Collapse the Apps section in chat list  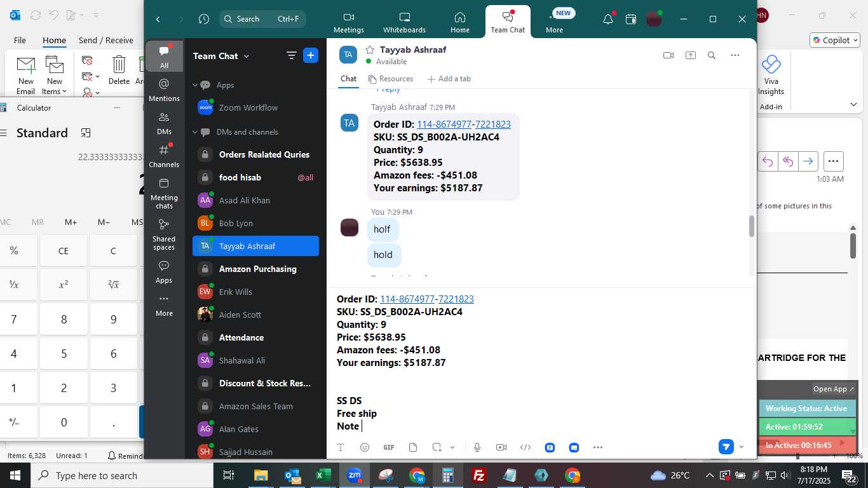196,85
